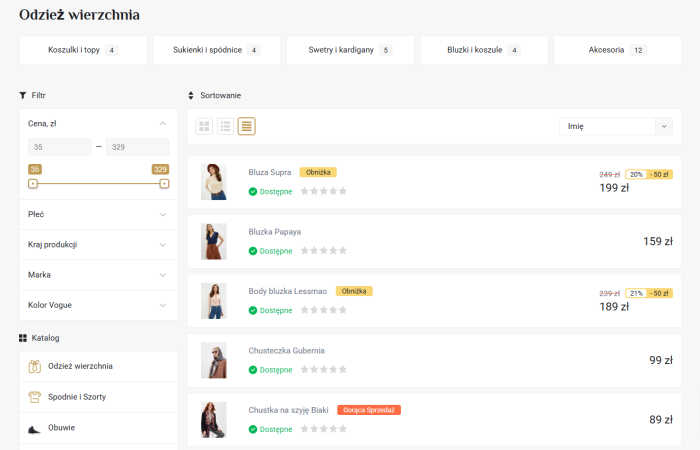Screen dimensions: 700x450
Task: Open the Imię sorting dropdown
Action: [616, 126]
